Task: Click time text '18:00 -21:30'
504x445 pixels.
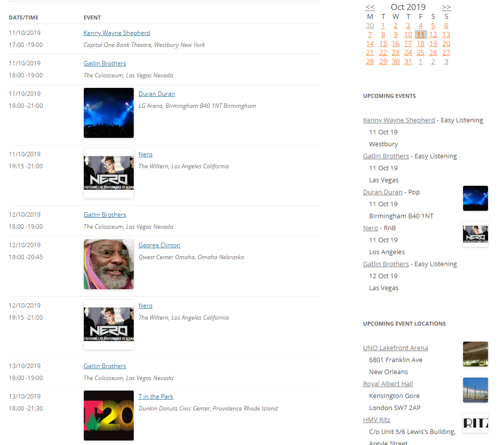Action: click(26, 409)
